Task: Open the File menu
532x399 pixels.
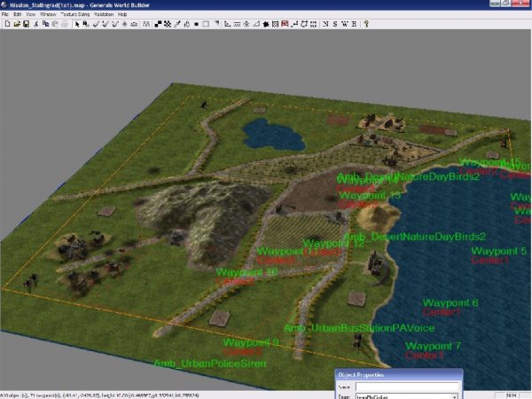Action: click(5, 15)
